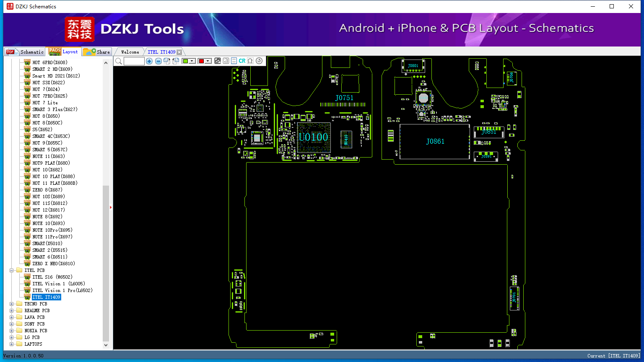The width and height of the screenshot is (644, 362).
Task: Click the PADS icon beside NOTE 11(X663)
Action: 27,156
